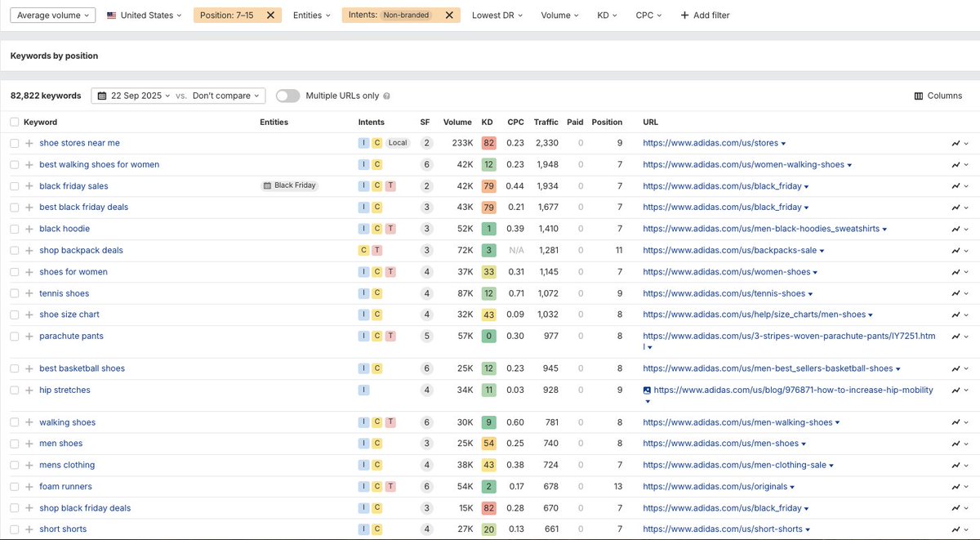This screenshot has width=980, height=540.
Task: Open keyword link 'hip stretches'
Action: click(65, 390)
